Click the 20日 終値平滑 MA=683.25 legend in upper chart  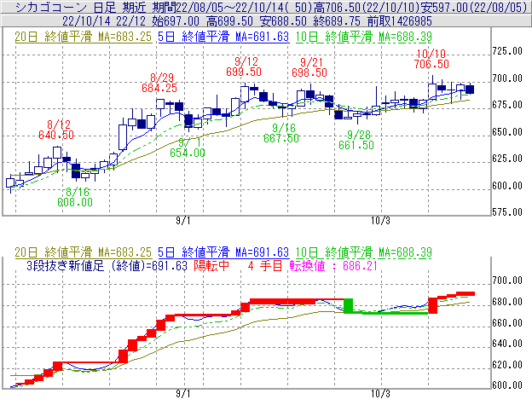[84, 37]
